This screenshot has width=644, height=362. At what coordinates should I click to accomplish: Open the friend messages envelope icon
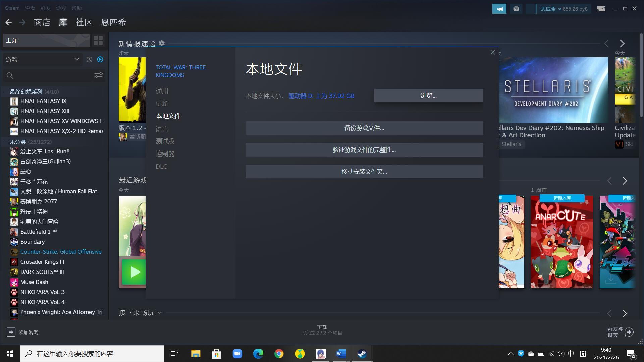[x=516, y=9]
